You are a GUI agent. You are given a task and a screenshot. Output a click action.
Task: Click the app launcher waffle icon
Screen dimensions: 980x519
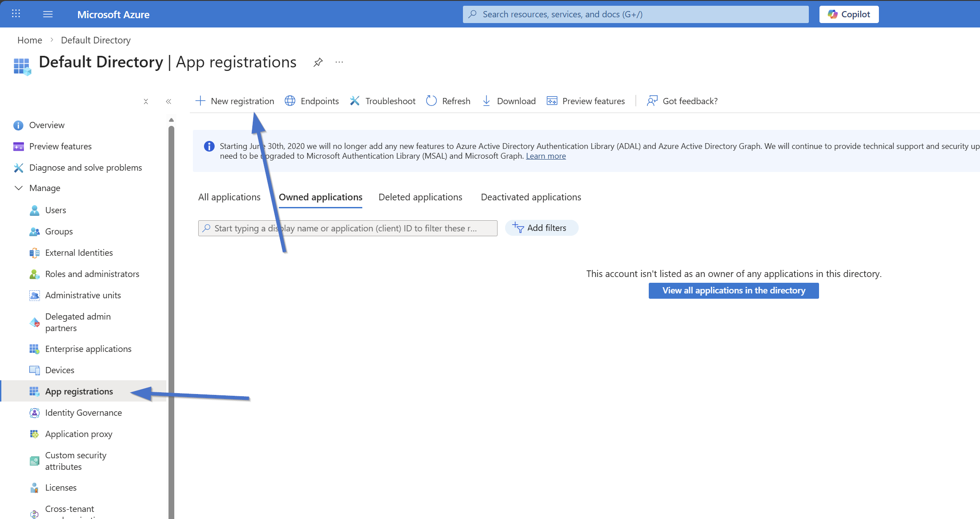(x=16, y=14)
